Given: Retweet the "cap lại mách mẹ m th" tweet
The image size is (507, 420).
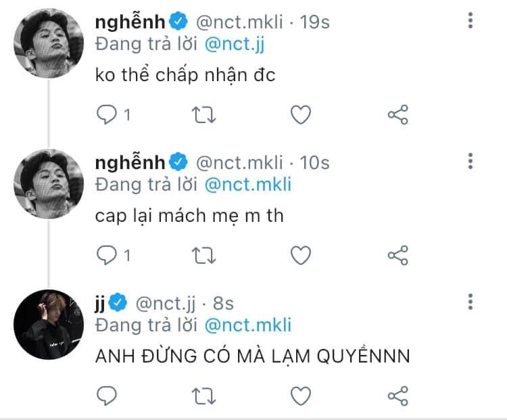Looking at the screenshot, I should tap(204, 254).
